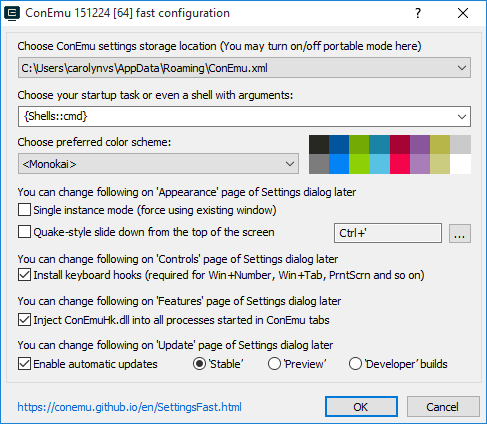
Task: Open hotkey chooser ellipsis button
Action: click(460, 233)
